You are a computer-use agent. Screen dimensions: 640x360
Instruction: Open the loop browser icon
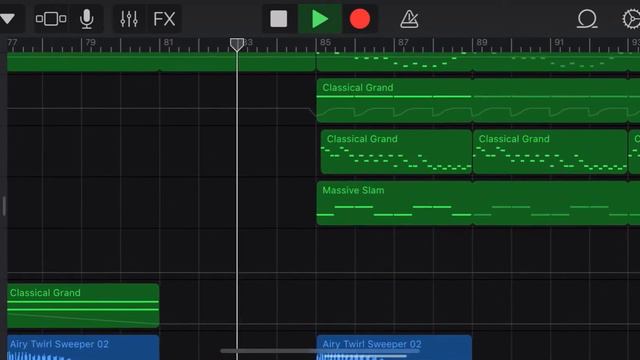587,19
